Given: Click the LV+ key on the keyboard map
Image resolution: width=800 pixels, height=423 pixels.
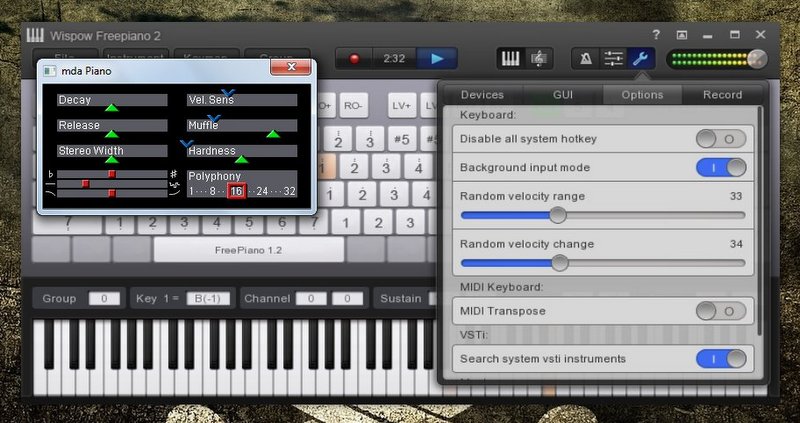Looking at the screenshot, I should pos(402,106).
